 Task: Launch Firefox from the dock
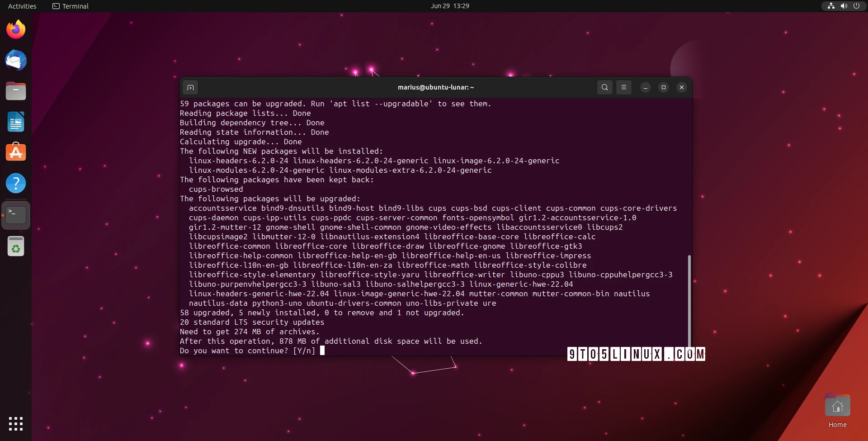click(16, 29)
